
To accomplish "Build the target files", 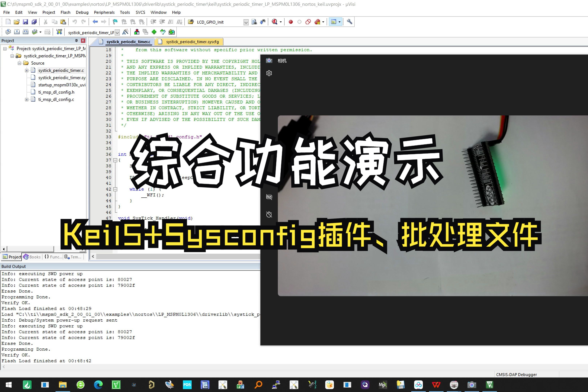I will [17, 32].
